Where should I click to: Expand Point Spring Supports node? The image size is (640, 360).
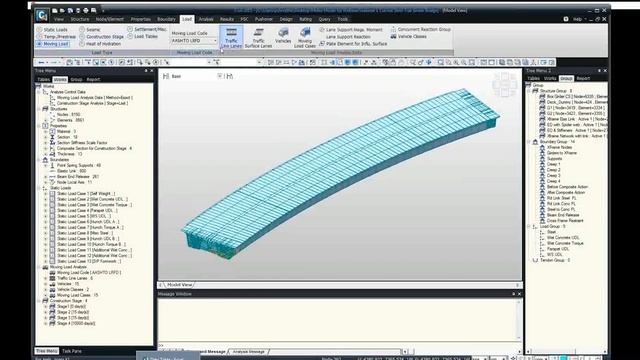[46, 165]
